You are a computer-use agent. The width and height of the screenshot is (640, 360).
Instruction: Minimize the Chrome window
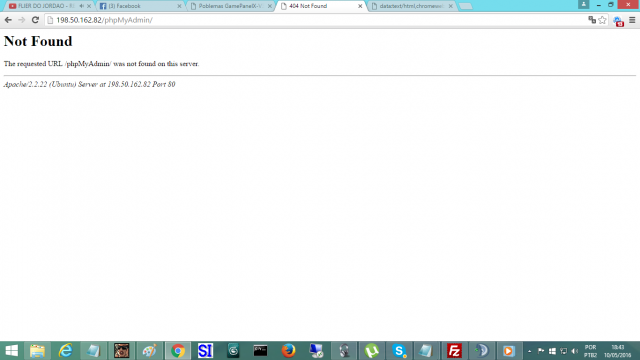[x=598, y=4]
